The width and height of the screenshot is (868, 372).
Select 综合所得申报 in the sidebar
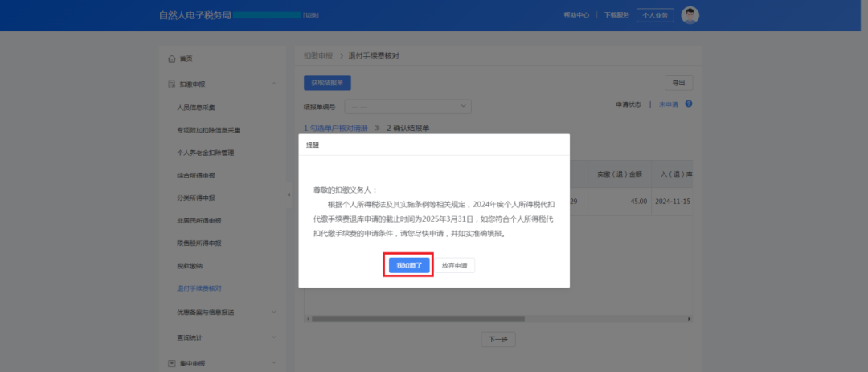196,175
